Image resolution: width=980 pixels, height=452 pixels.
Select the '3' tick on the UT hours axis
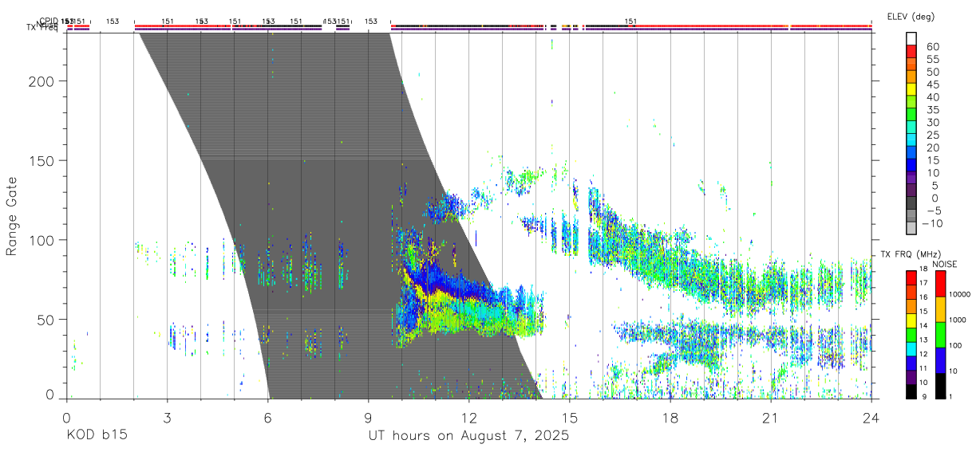click(x=167, y=417)
